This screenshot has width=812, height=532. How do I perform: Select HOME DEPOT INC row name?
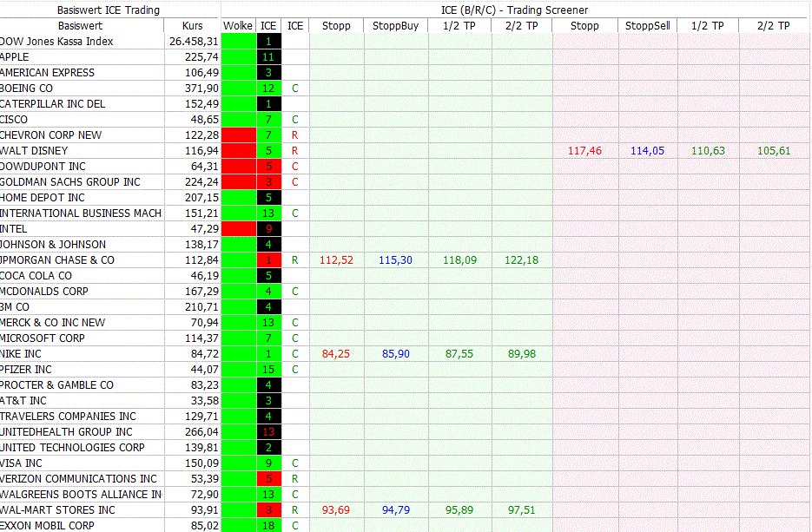[x=42, y=197]
